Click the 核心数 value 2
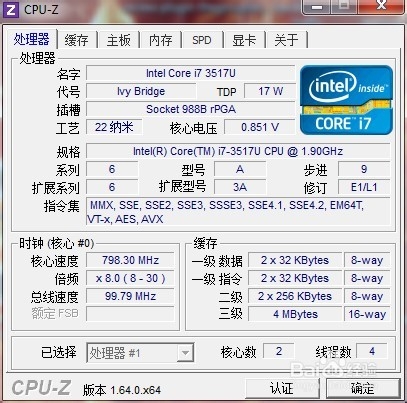407x403 pixels. 279,351
